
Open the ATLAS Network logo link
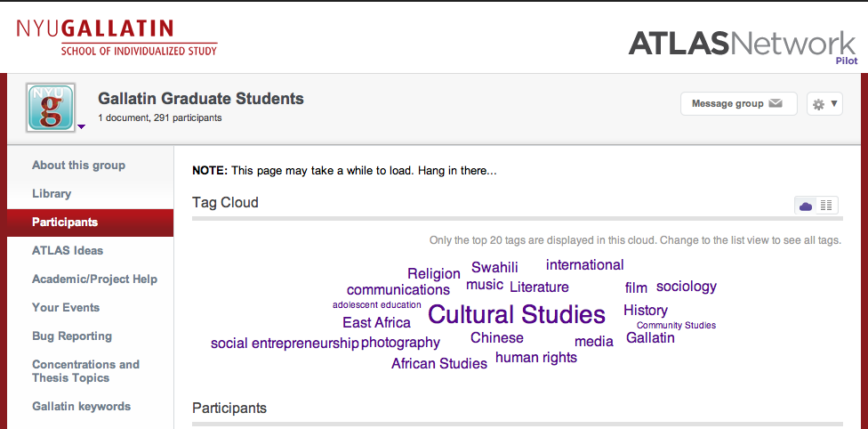[743, 46]
